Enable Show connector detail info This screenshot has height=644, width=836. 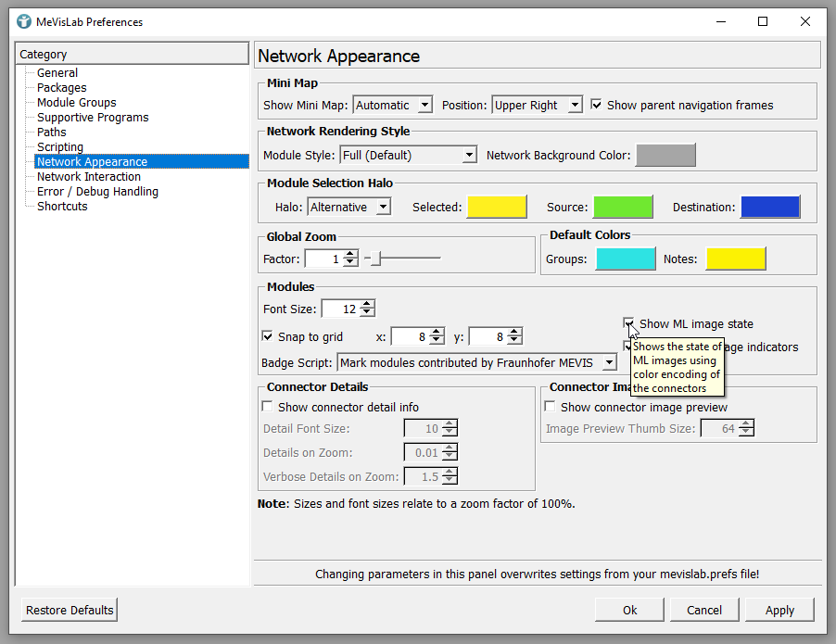click(268, 408)
